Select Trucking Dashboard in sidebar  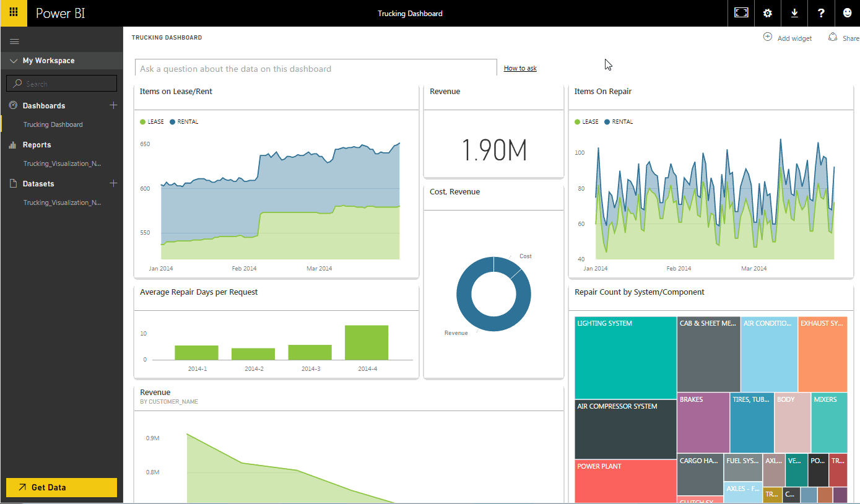coord(53,124)
